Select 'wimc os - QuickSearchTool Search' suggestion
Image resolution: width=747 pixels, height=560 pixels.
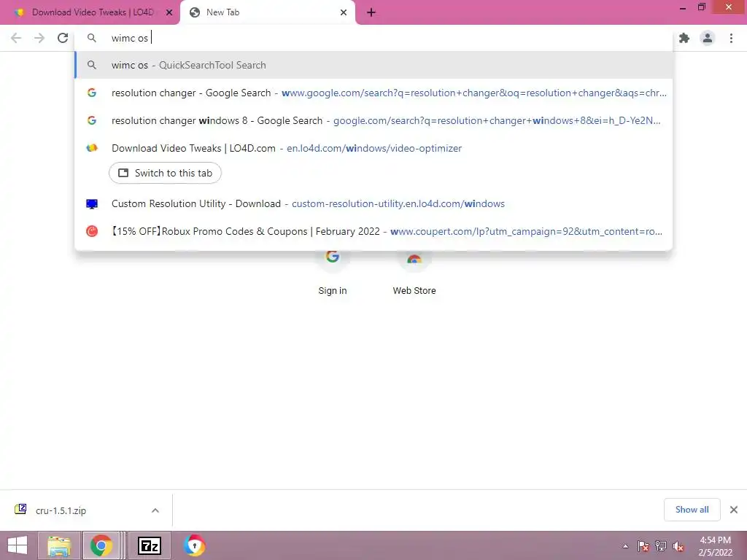point(373,65)
